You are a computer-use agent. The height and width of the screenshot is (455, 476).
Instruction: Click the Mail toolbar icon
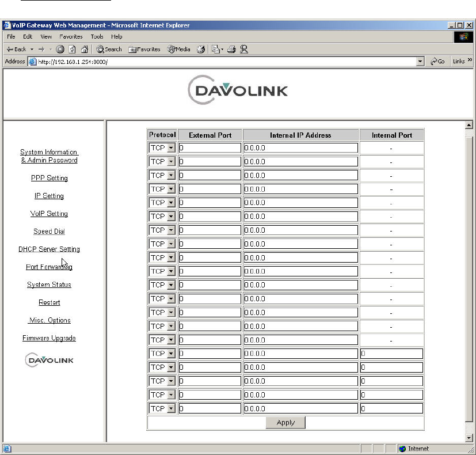pos(215,49)
